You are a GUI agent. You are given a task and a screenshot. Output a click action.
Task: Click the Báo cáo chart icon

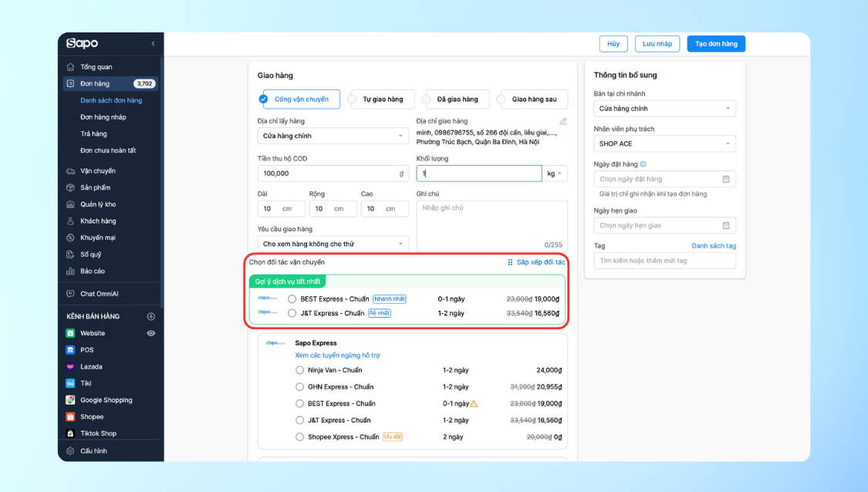pos(70,271)
